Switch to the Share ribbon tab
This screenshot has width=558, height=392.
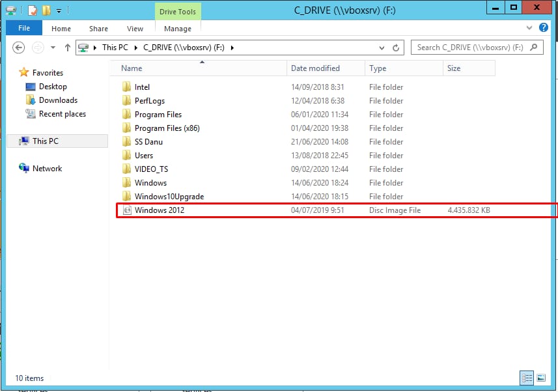[x=98, y=29]
